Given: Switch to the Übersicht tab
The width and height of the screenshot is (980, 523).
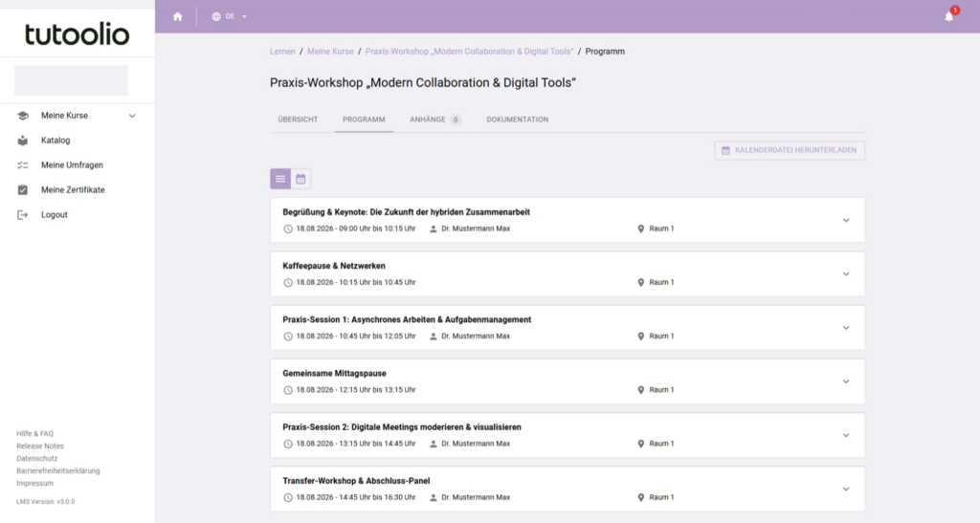Looking at the screenshot, I should (299, 120).
